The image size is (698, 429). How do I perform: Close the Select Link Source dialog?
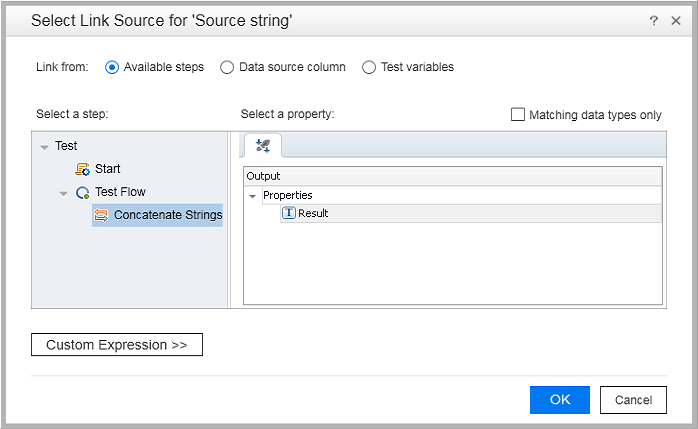point(677,20)
